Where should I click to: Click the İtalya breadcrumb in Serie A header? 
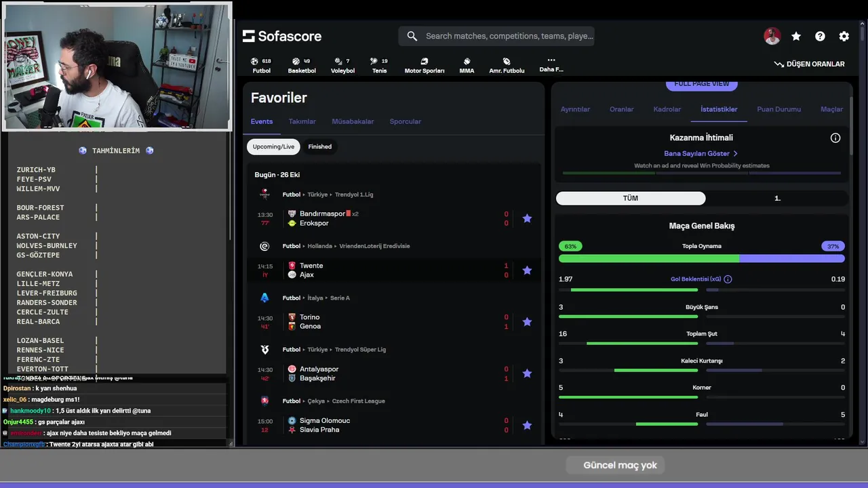tap(316, 298)
